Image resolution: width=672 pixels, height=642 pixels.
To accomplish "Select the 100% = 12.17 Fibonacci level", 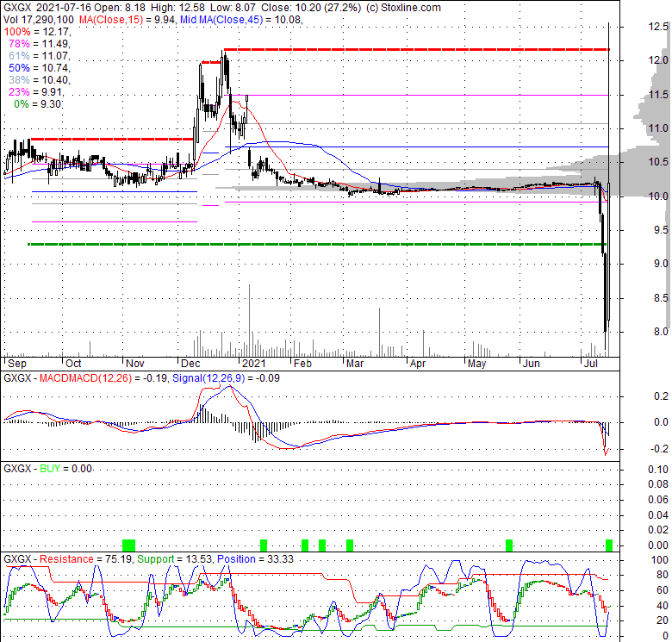I will 38,32.
